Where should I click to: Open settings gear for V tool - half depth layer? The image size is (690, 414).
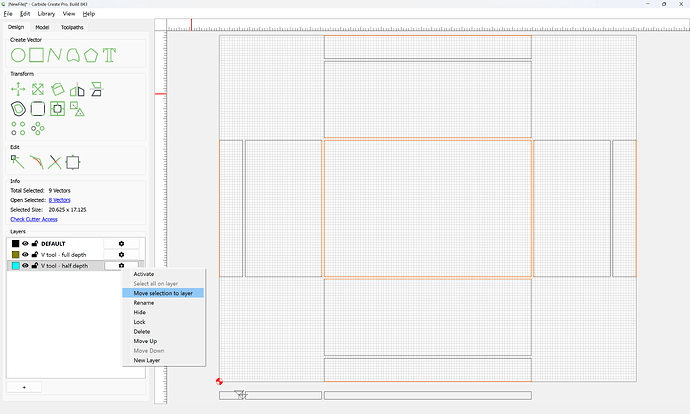pos(121,266)
